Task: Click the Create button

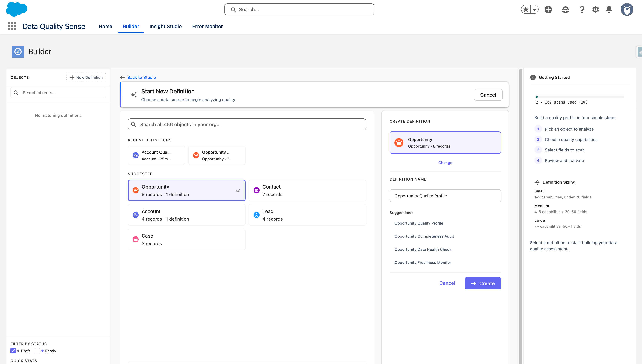Action: (483, 283)
